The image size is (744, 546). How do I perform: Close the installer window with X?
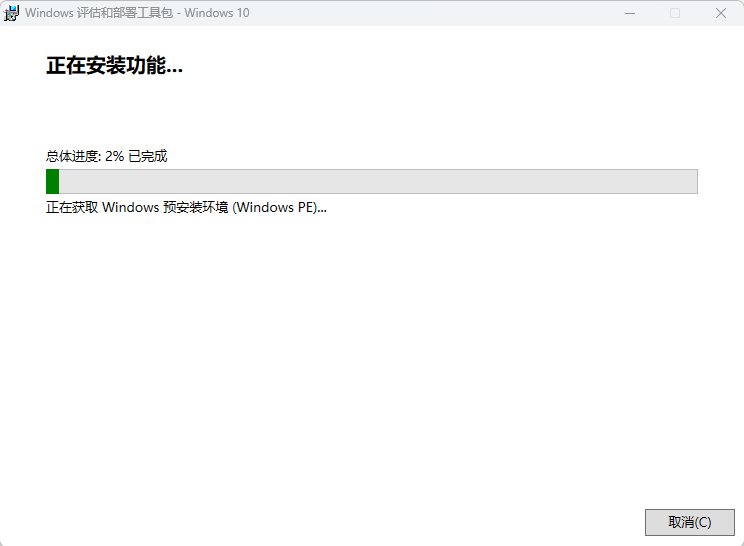[x=721, y=13]
